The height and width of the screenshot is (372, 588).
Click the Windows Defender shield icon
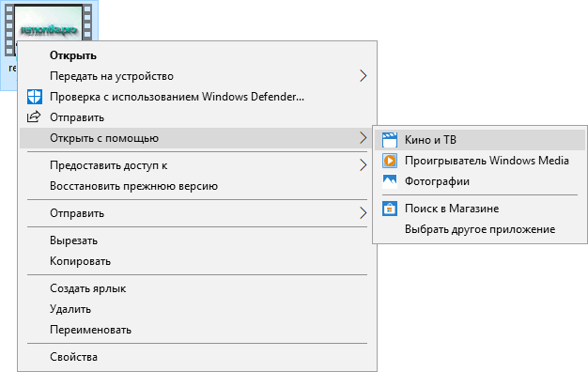coord(35,97)
